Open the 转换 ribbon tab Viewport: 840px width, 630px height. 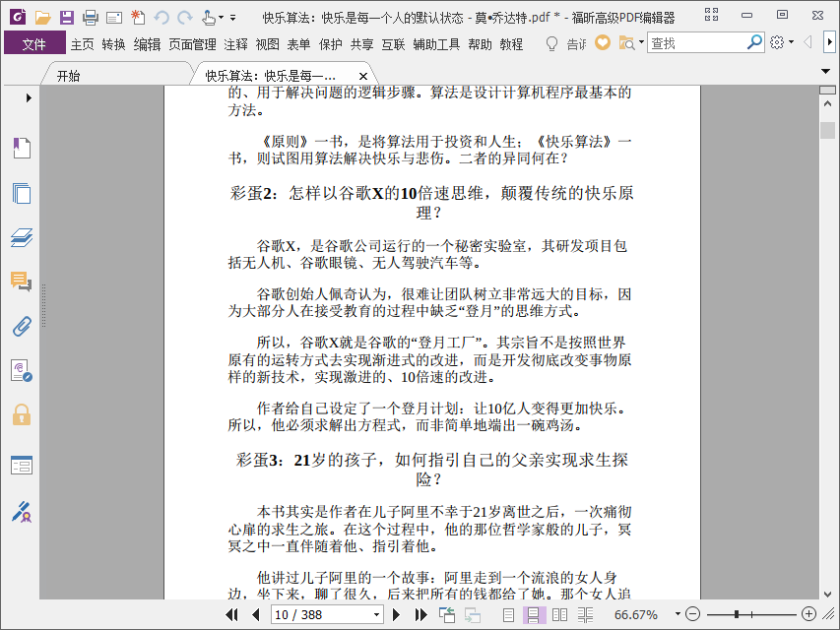[113, 44]
